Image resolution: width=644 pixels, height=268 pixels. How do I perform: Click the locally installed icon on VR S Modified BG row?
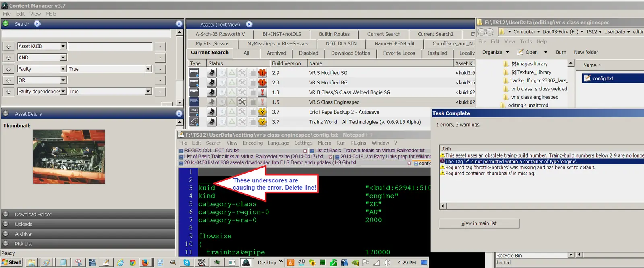[211, 82]
